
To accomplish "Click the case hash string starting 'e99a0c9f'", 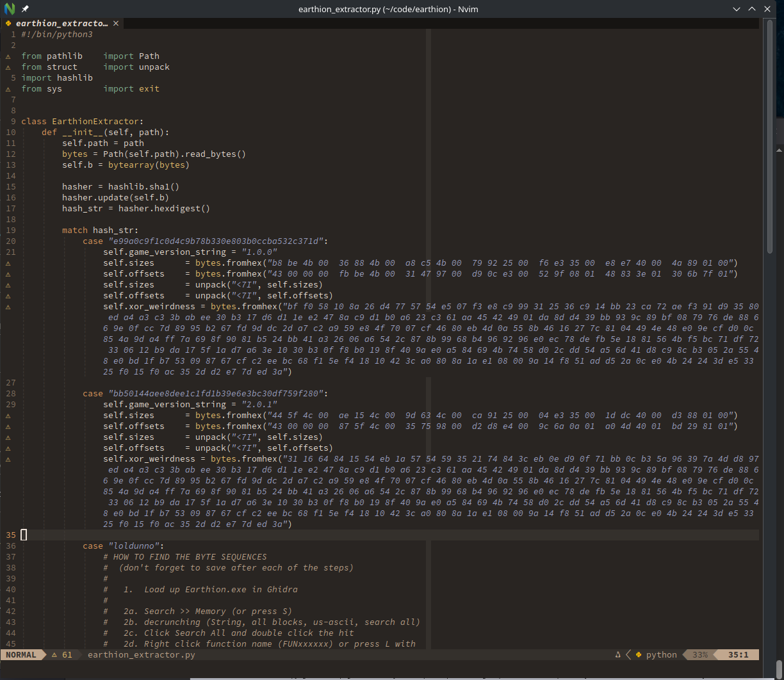I will point(216,241).
